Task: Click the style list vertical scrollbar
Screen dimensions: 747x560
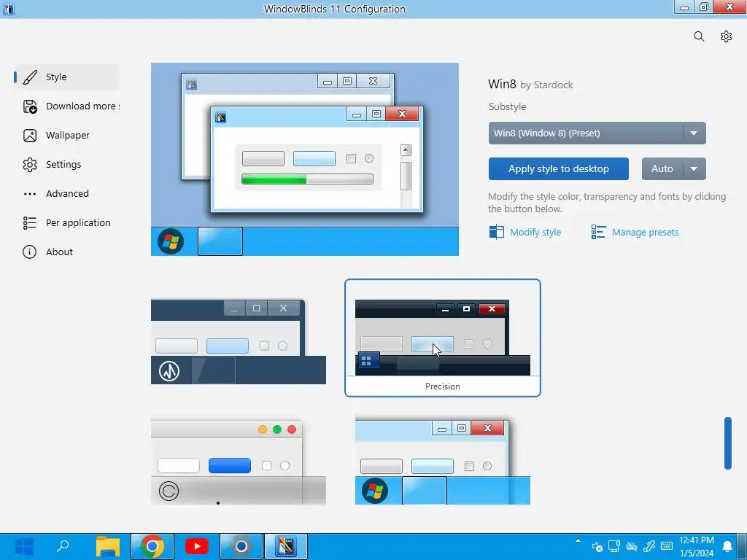Action: (728, 443)
